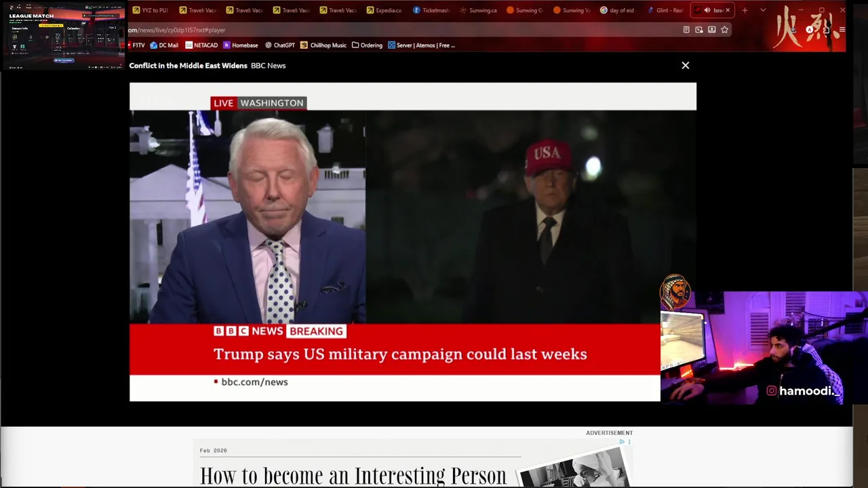Open the browser hamburger menu

pos(842,30)
